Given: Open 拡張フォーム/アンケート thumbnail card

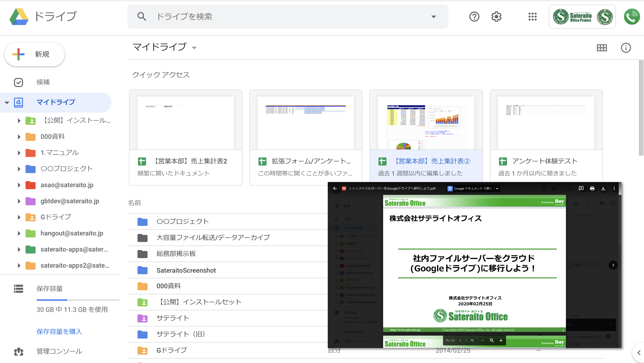Looking at the screenshot, I should pos(306,137).
